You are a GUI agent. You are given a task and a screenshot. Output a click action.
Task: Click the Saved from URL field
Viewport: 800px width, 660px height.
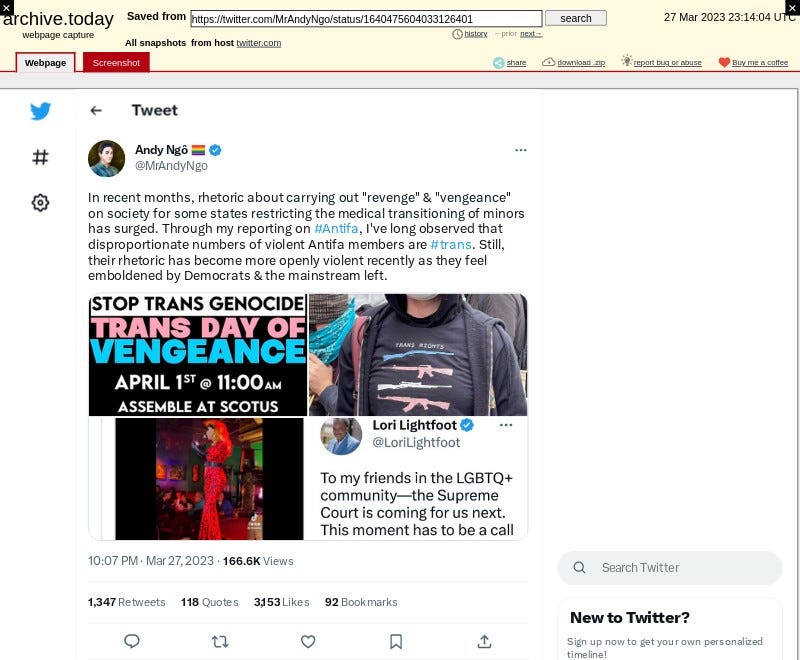366,19
